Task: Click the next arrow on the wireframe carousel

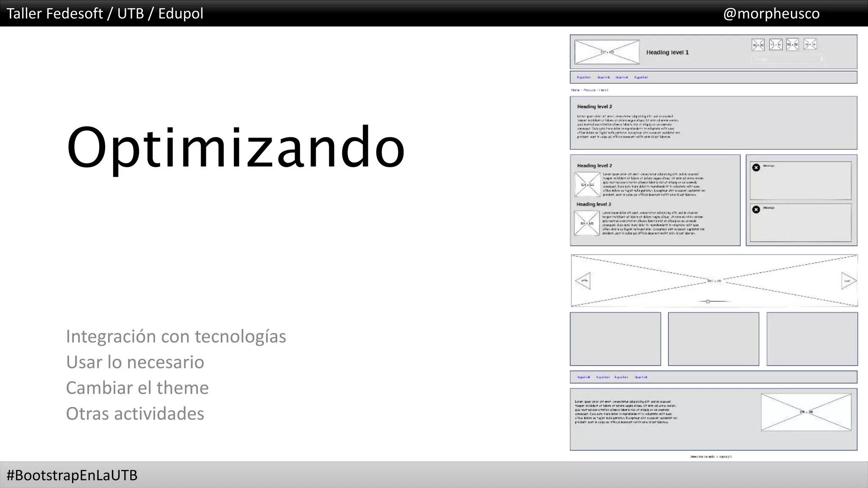Action: point(849,281)
